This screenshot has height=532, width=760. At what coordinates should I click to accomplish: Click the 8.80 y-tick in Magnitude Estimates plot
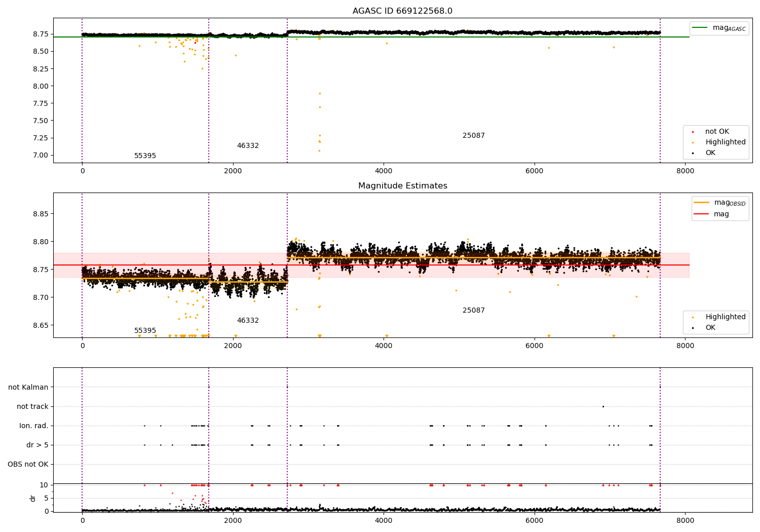click(x=41, y=242)
